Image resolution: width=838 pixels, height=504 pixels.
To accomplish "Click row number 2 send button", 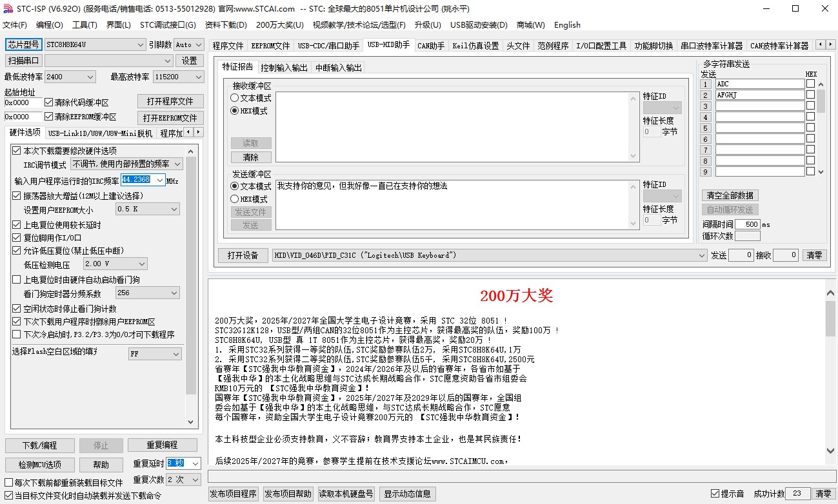I will point(706,95).
